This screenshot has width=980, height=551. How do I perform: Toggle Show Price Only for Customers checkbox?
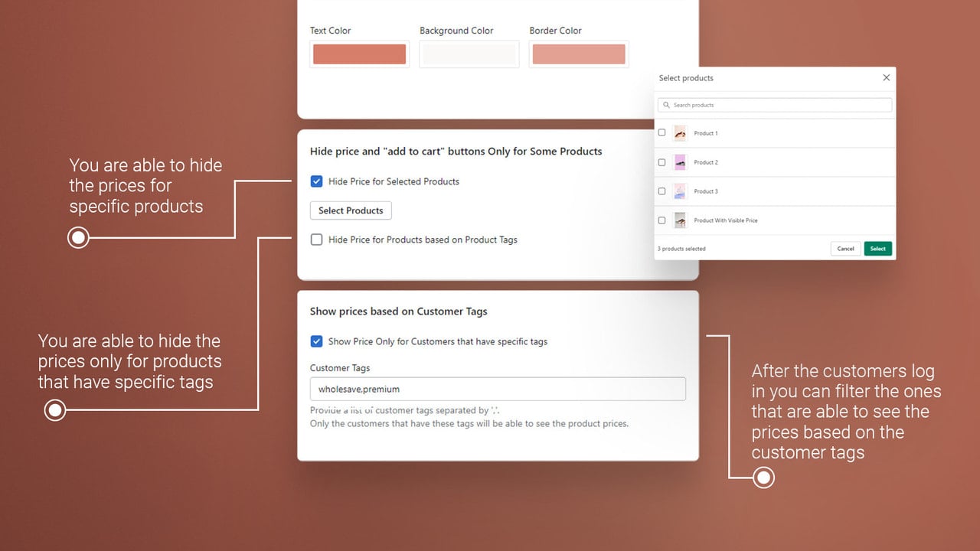coord(316,341)
